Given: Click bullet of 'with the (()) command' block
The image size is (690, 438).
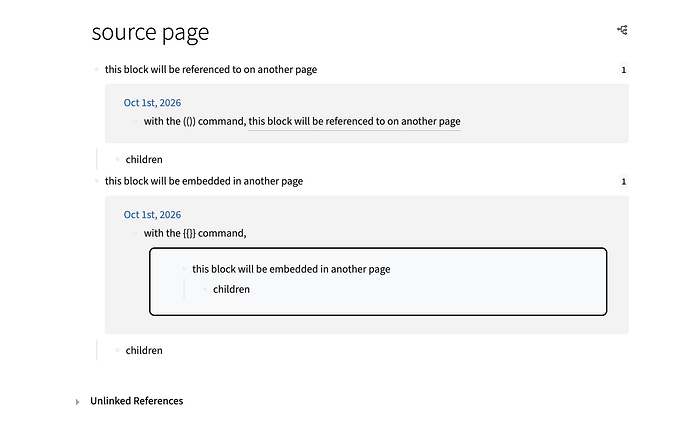Looking at the screenshot, I should [136, 121].
